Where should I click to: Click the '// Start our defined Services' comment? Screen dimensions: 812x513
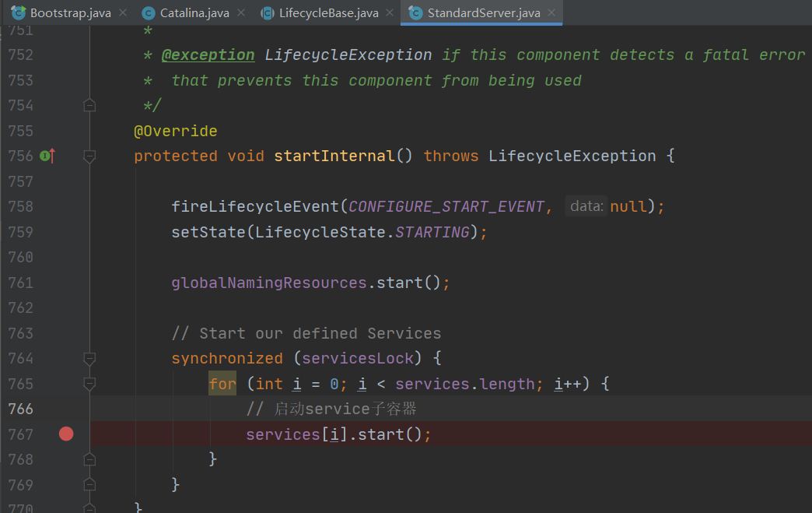tap(306, 333)
